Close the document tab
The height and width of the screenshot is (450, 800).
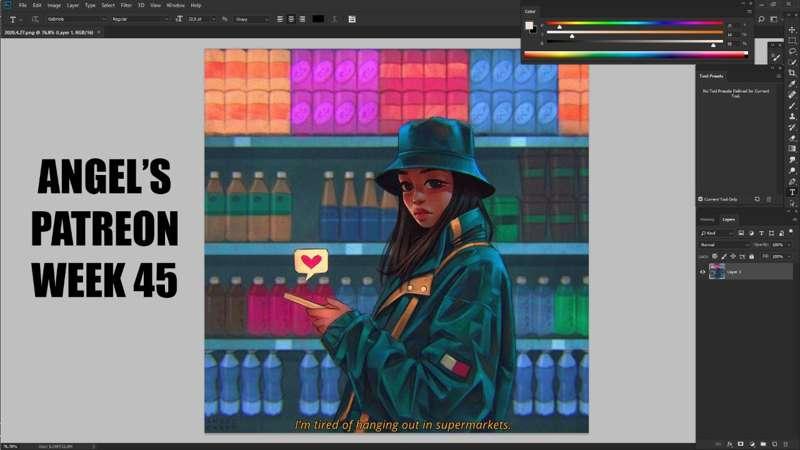click(98, 32)
